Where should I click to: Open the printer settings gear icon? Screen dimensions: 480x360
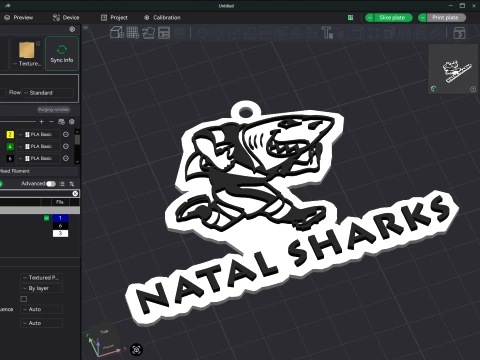coord(72,29)
